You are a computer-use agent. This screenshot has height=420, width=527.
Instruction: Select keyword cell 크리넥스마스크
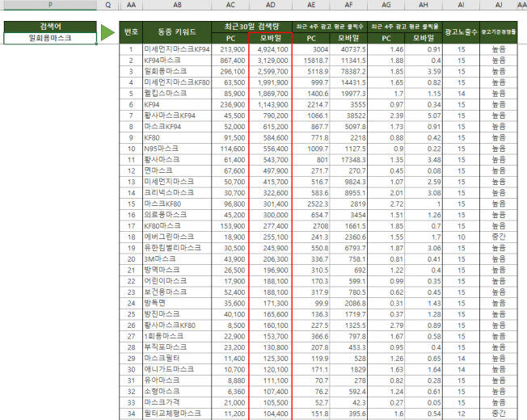coord(177,193)
